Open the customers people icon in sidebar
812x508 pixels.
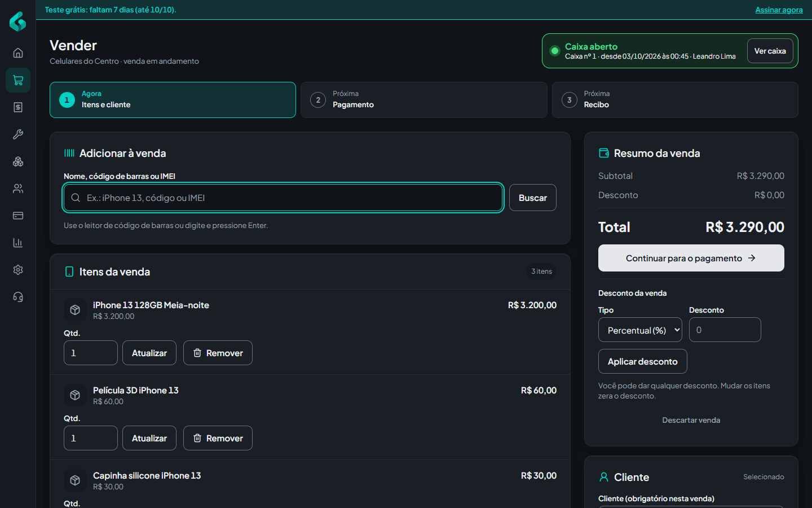click(18, 189)
